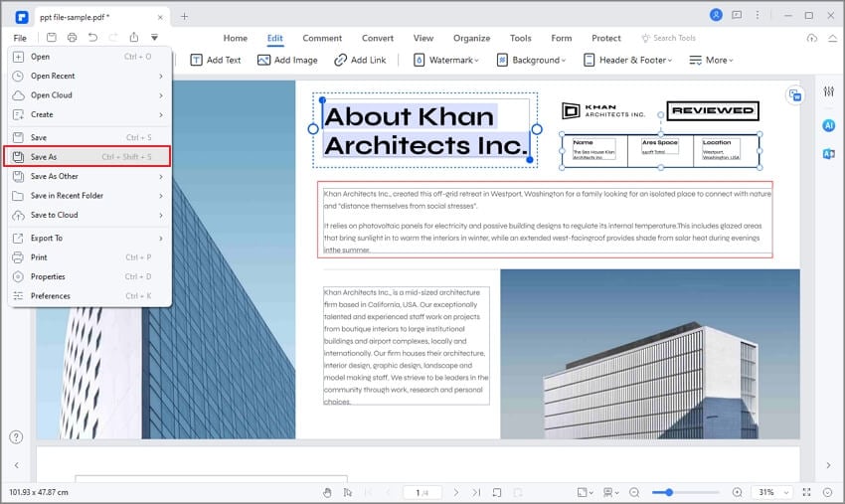This screenshot has width=845, height=504.
Task: Click Add Text tool
Action: [x=216, y=60]
